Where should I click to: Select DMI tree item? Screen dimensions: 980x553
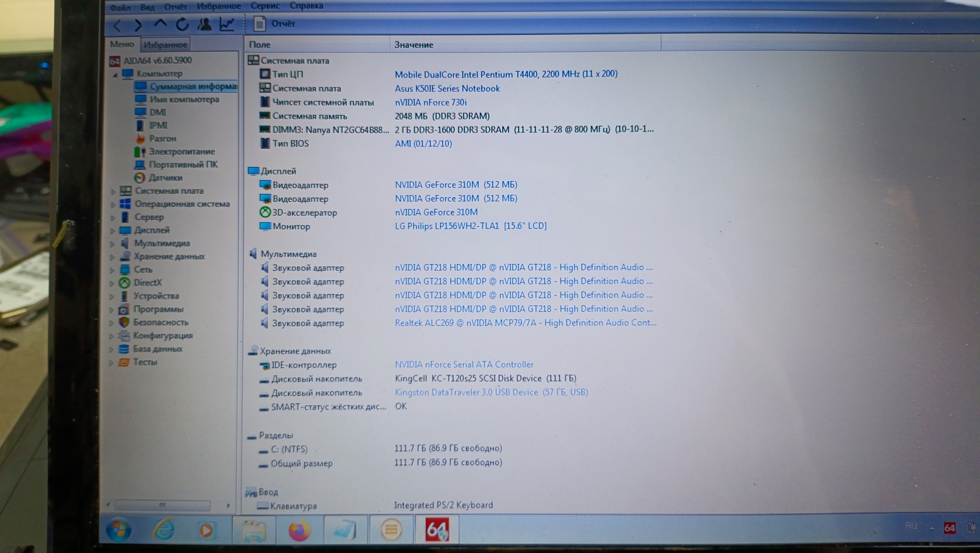[x=151, y=112]
